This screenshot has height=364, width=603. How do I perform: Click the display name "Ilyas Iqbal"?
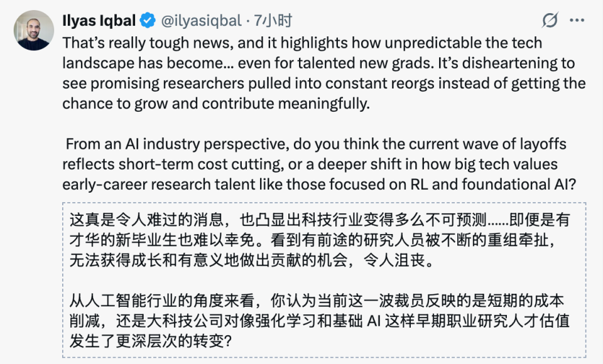click(99, 21)
